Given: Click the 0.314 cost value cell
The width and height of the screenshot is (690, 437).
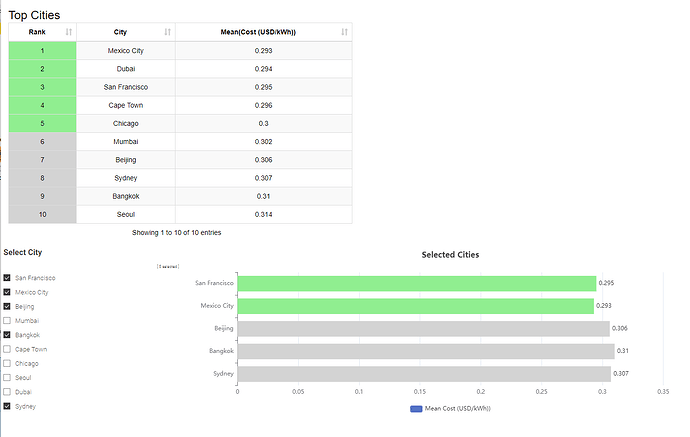Looking at the screenshot, I should (x=264, y=214).
